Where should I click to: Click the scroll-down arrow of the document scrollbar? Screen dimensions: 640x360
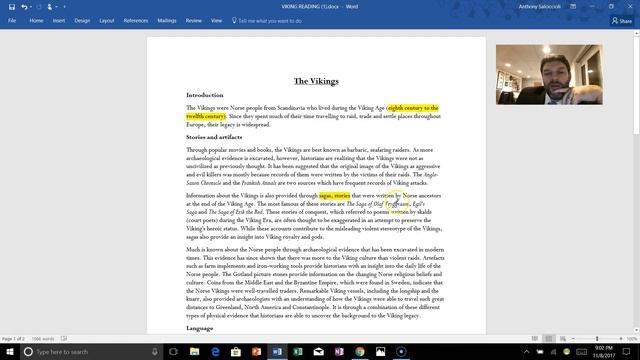(636, 330)
